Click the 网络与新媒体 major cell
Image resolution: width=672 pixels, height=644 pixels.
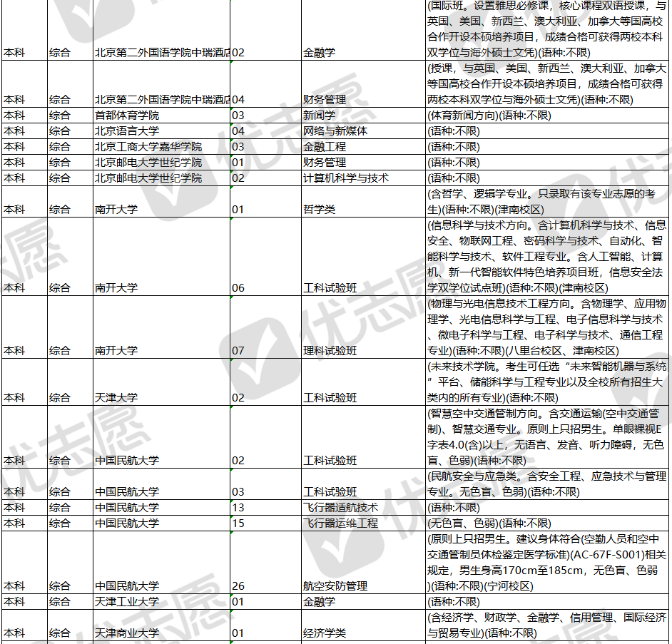335,131
